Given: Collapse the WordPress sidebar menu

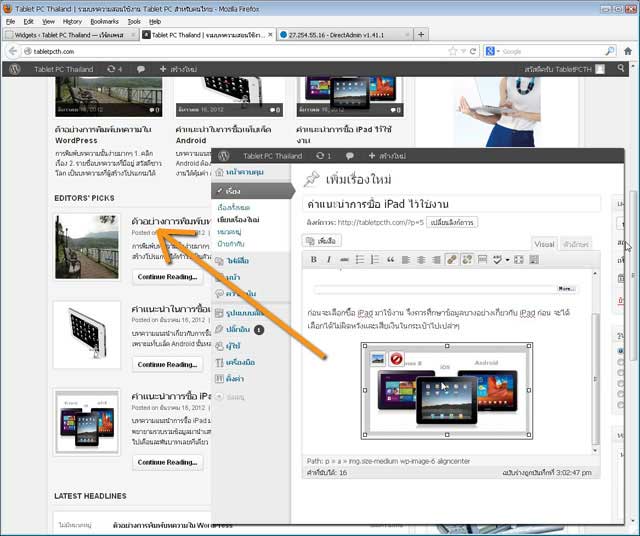Looking at the screenshot, I should pyautogui.click(x=230, y=396).
